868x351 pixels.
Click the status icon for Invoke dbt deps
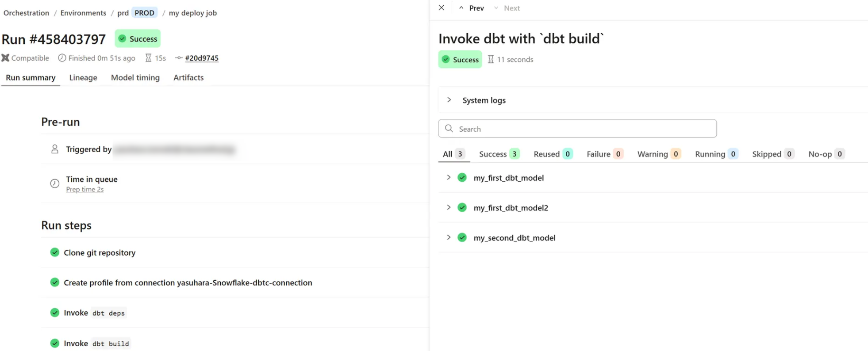click(55, 313)
